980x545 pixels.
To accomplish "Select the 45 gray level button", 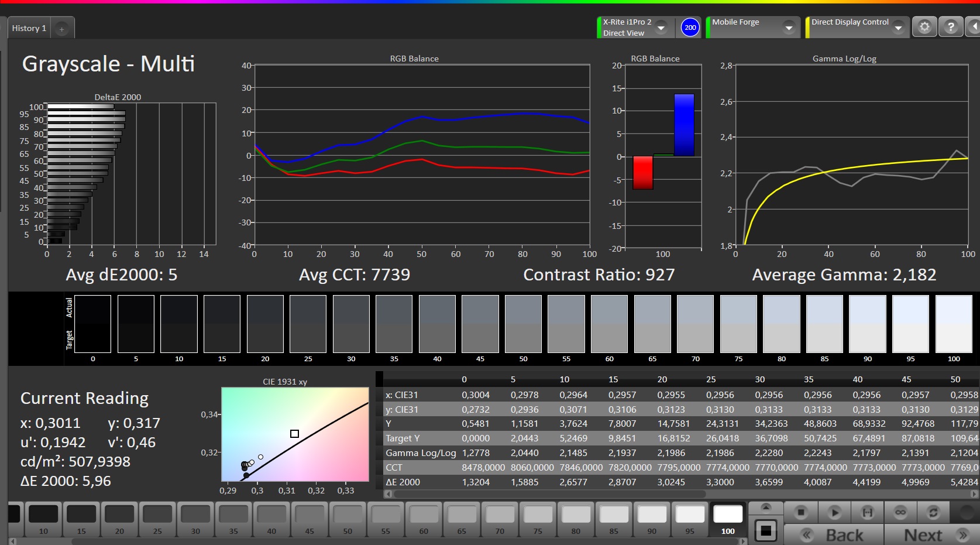I will [310, 519].
